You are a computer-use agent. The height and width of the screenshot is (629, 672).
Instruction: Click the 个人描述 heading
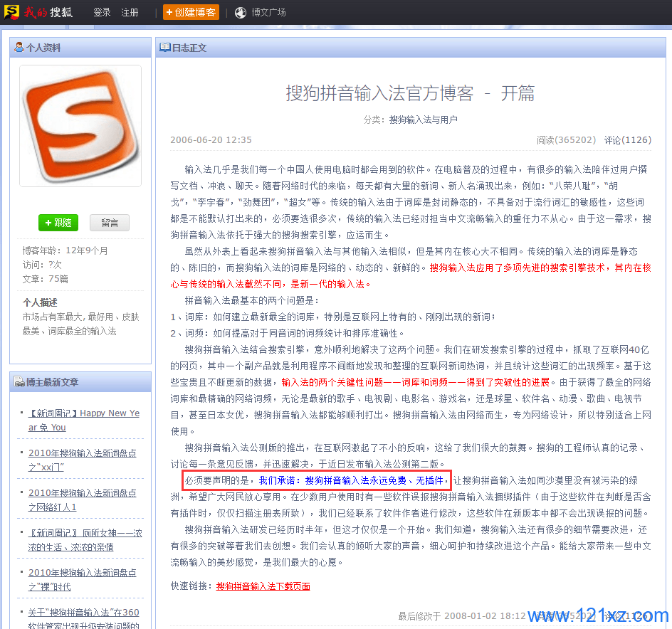click(40, 302)
